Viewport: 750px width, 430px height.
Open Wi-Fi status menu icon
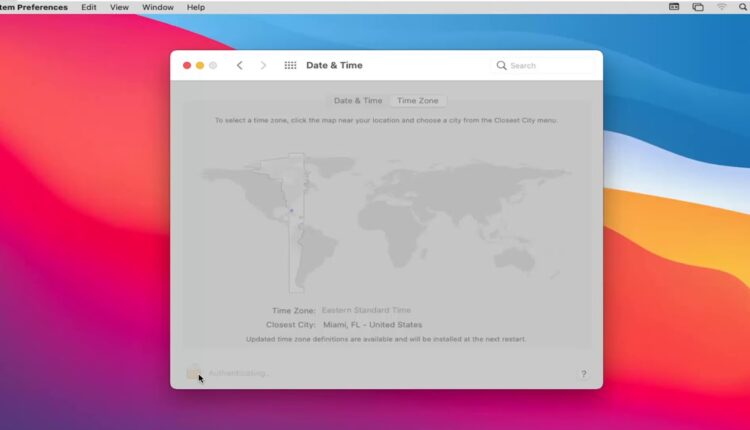(721, 7)
